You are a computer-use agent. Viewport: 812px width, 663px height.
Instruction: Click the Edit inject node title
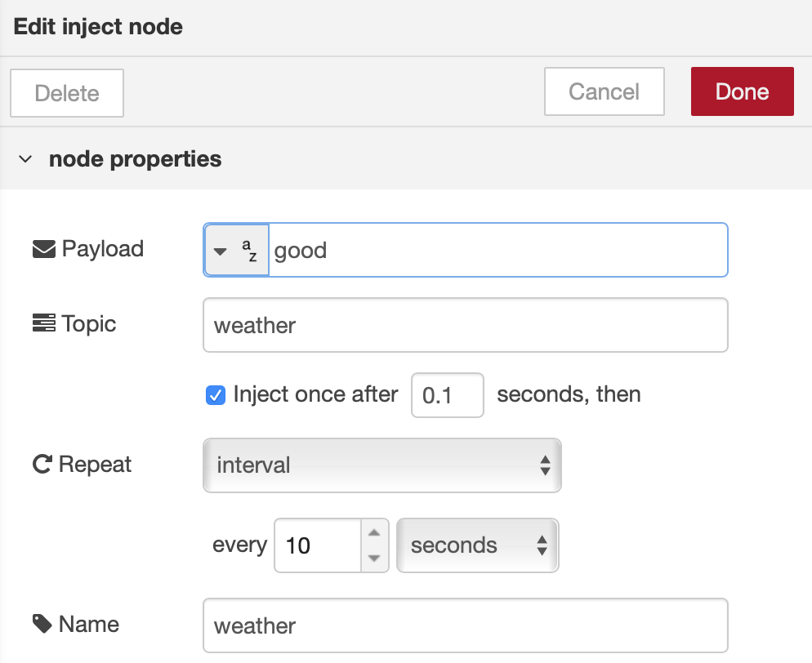tap(96, 26)
